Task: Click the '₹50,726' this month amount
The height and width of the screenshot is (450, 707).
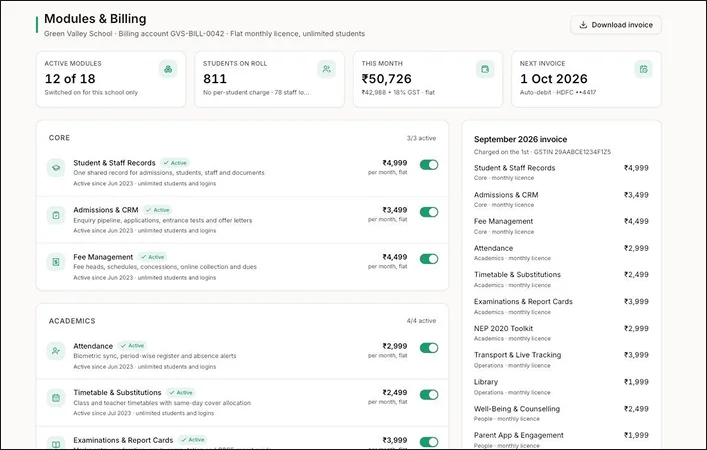Action: coord(386,79)
